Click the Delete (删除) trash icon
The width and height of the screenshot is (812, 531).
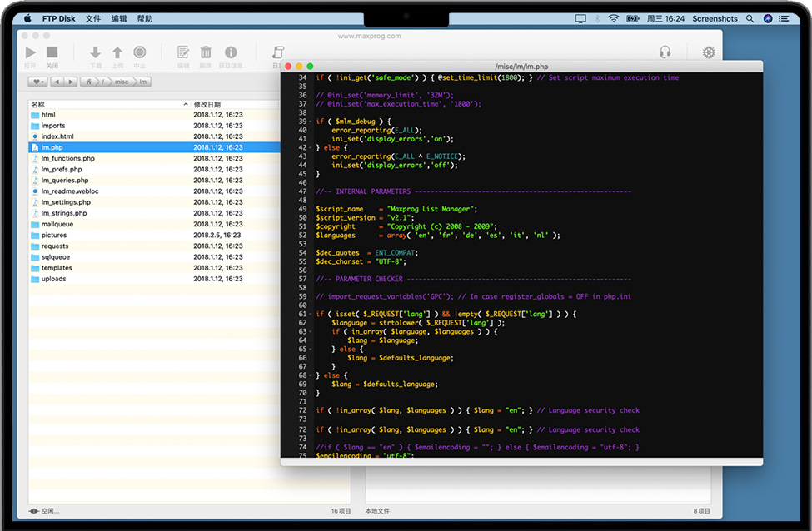pyautogui.click(x=206, y=52)
